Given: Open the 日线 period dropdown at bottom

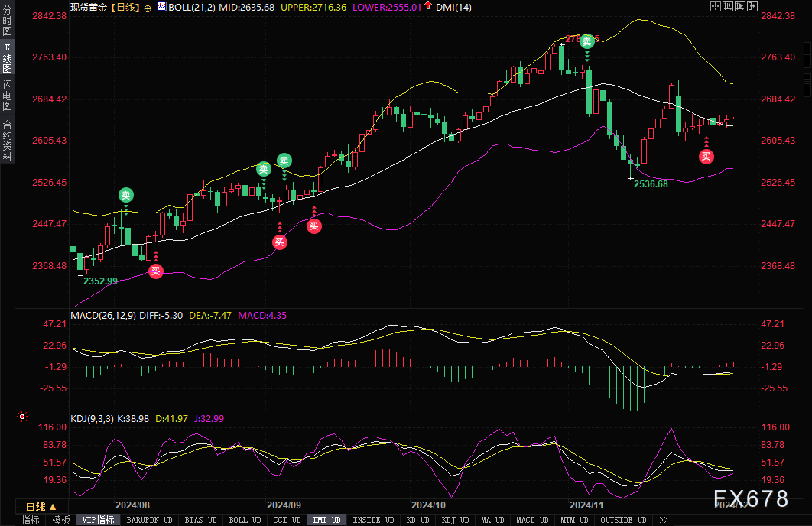Looking at the screenshot, I should pyautogui.click(x=41, y=507).
